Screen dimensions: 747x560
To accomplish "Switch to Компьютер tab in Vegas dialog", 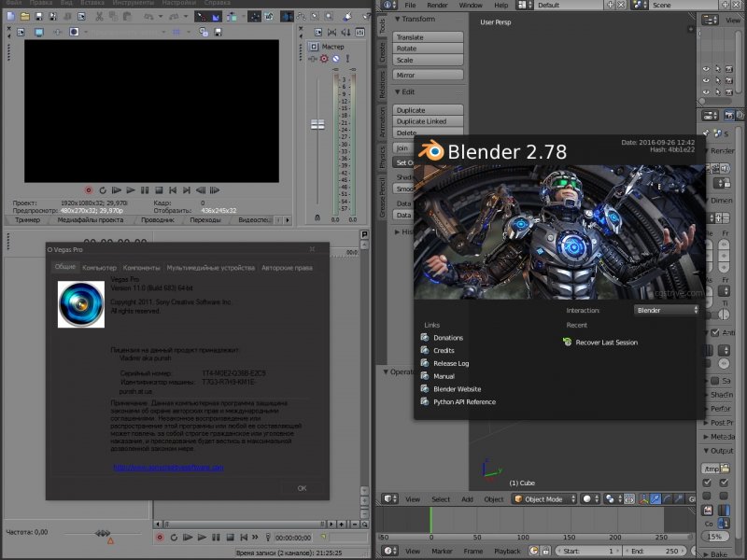I will (99, 268).
